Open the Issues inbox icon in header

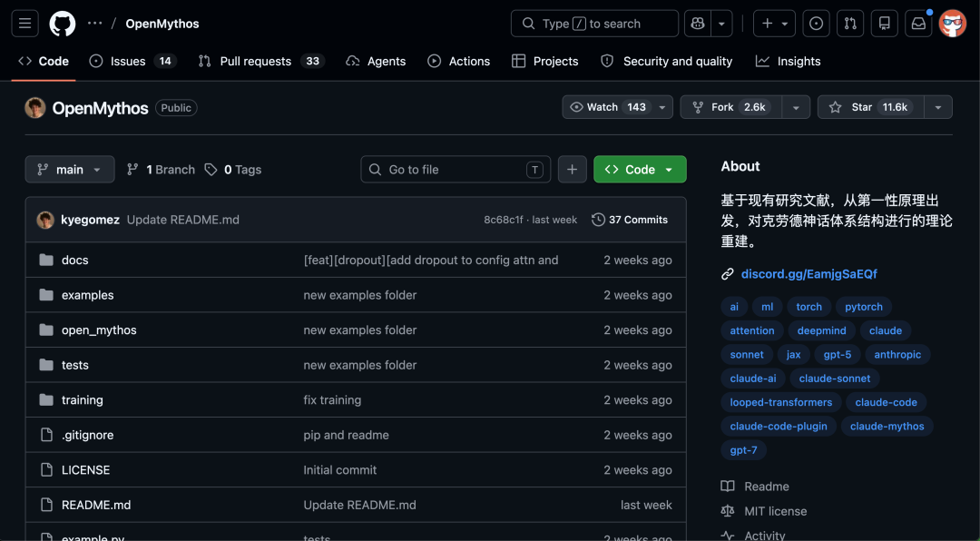[x=817, y=24]
